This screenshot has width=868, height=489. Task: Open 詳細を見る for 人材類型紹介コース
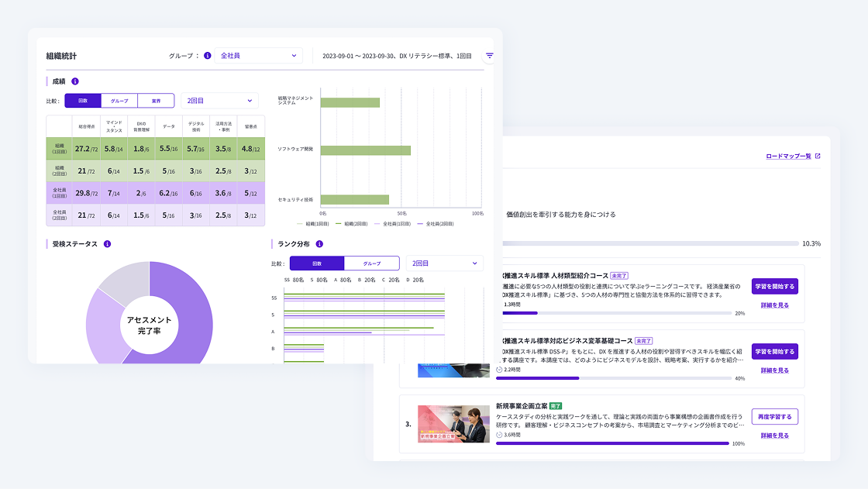775,305
